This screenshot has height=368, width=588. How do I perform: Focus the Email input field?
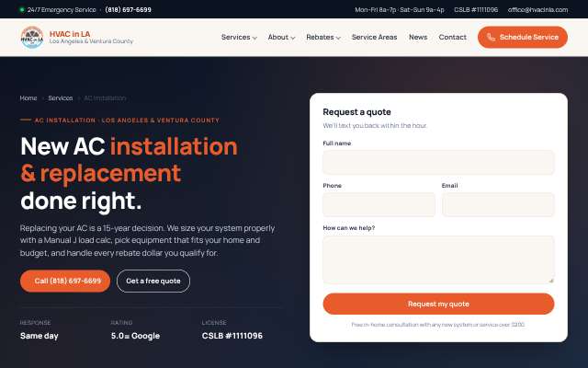coord(498,204)
